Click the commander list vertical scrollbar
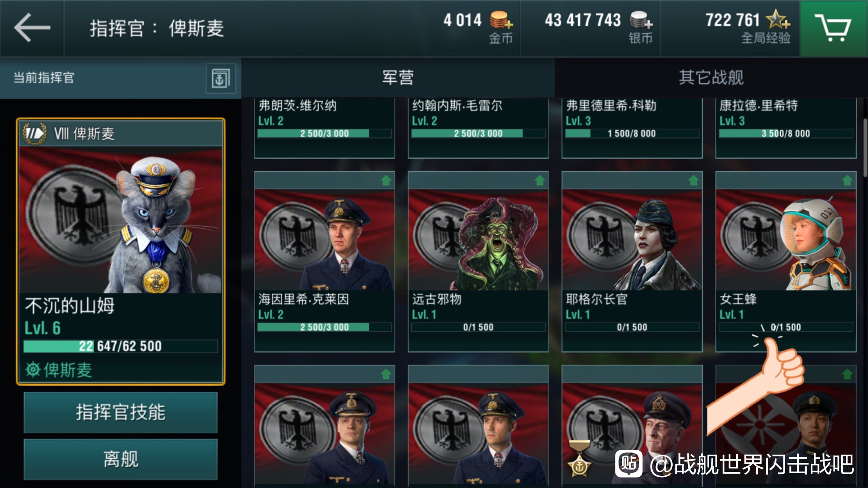Viewport: 868px width, 488px height. pos(865,147)
